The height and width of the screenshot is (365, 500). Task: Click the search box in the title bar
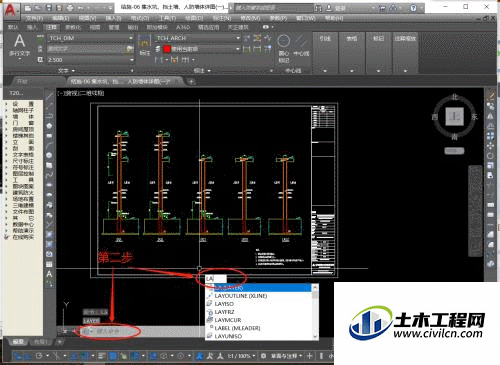coord(273,8)
